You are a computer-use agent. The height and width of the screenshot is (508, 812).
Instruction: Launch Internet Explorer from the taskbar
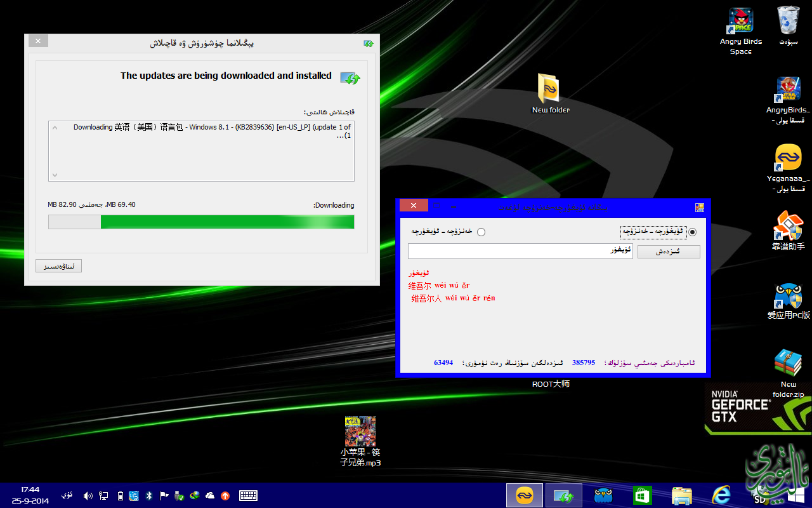coord(721,495)
